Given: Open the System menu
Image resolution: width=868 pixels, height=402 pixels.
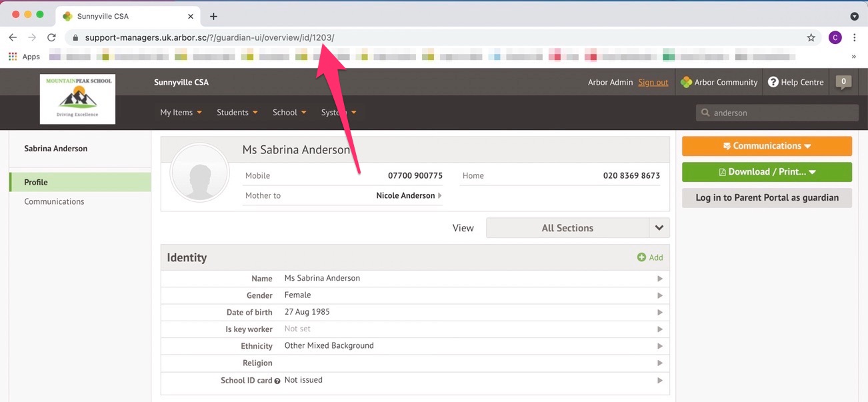Looking at the screenshot, I should coord(339,113).
